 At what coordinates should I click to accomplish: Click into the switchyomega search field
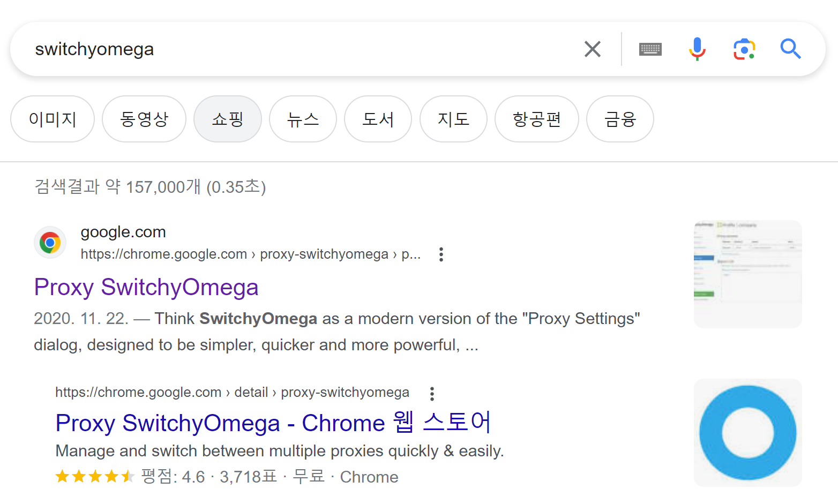click(300, 49)
